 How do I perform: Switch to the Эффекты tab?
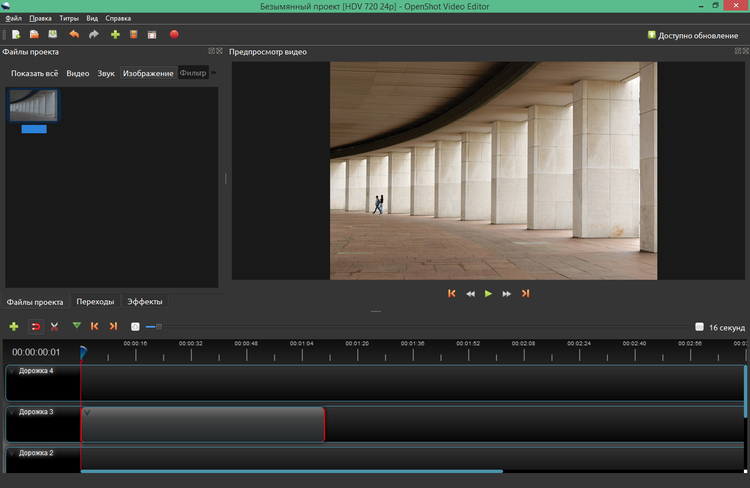(x=145, y=301)
